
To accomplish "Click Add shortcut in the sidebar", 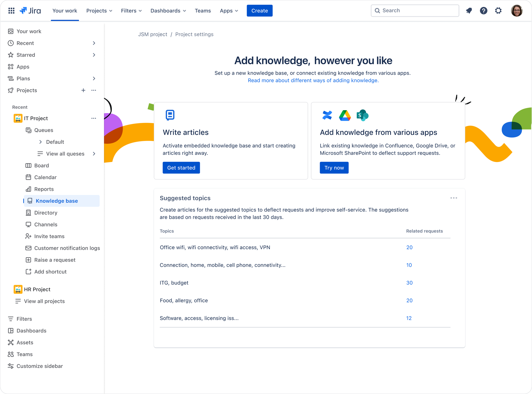I will pyautogui.click(x=46, y=272).
